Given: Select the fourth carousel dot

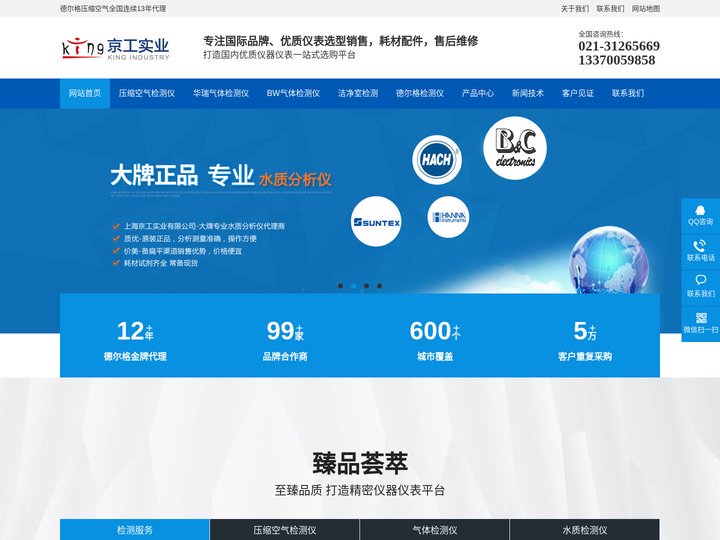Looking at the screenshot, I should [x=379, y=286].
